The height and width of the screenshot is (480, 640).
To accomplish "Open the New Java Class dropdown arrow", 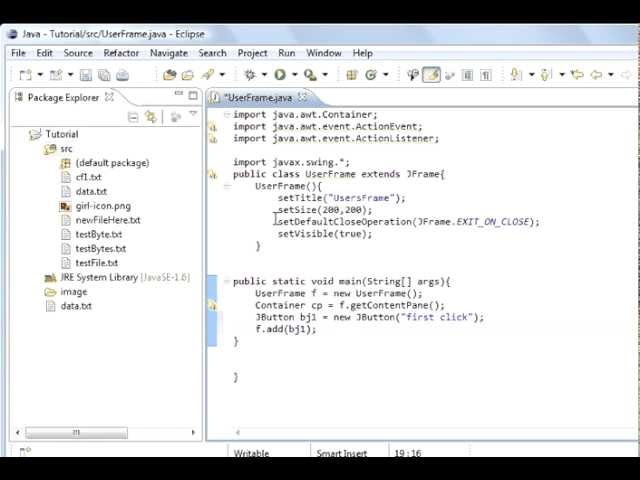I will (x=385, y=75).
